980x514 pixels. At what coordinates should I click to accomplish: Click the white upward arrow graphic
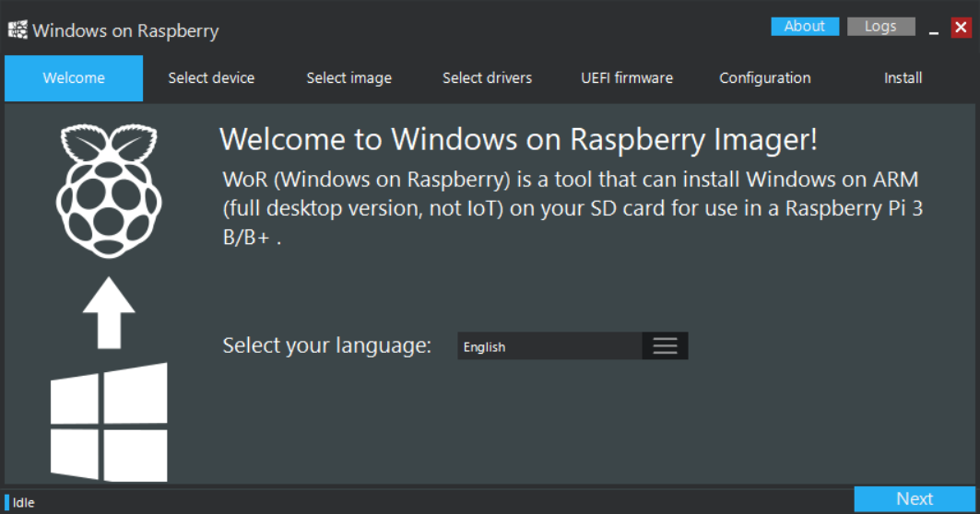coord(109,312)
